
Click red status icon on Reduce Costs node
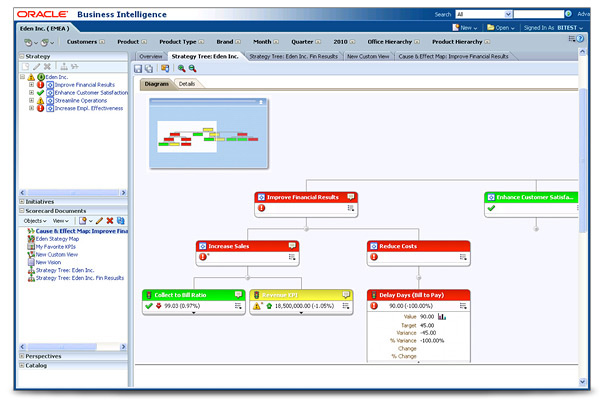pyautogui.click(x=374, y=257)
